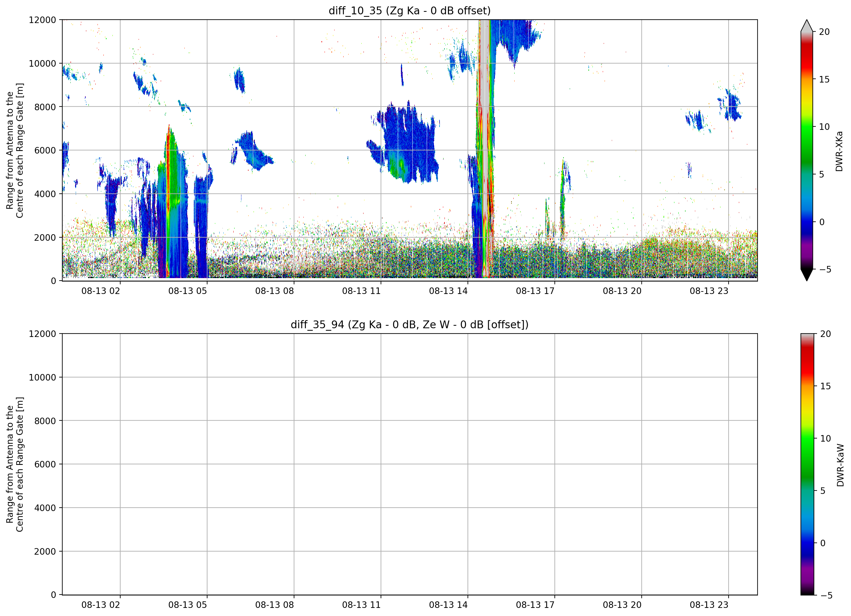Click the 6000 range label on bottom plot

pyautogui.click(x=45, y=464)
